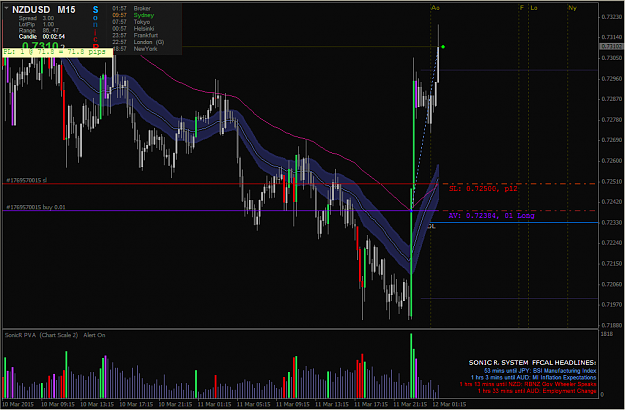Click the Range value line
The width and height of the screenshot is (625, 410).
[x=38, y=30]
